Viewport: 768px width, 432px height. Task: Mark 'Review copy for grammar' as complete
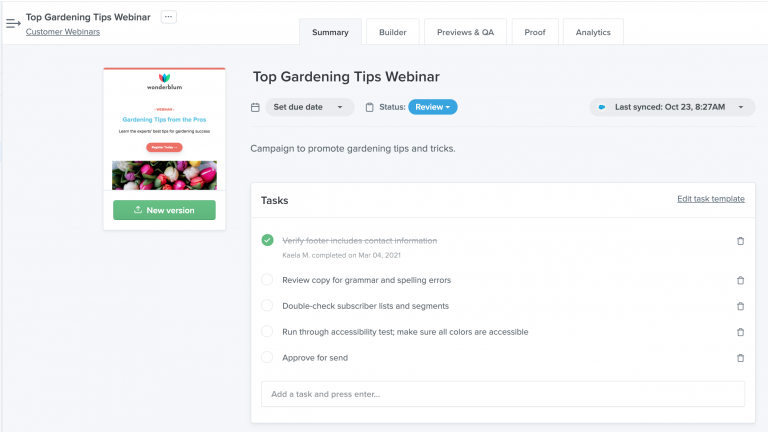tap(267, 280)
